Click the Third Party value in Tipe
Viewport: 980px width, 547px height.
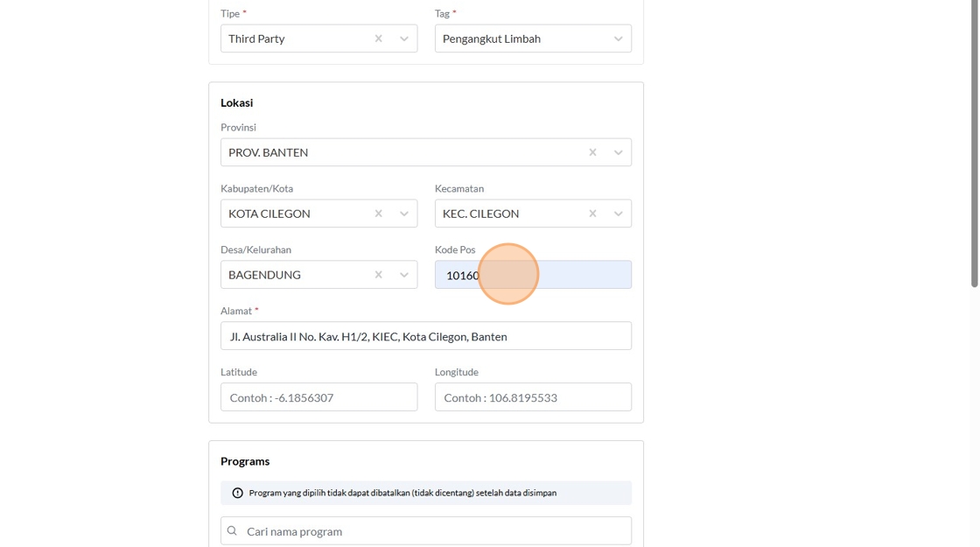(256, 39)
